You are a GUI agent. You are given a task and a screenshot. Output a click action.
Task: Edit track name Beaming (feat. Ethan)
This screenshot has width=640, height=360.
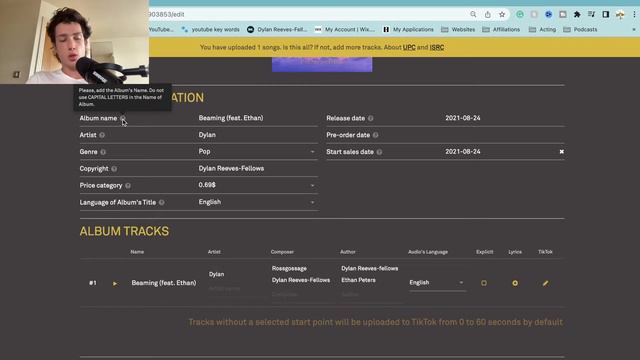pyautogui.click(x=164, y=283)
